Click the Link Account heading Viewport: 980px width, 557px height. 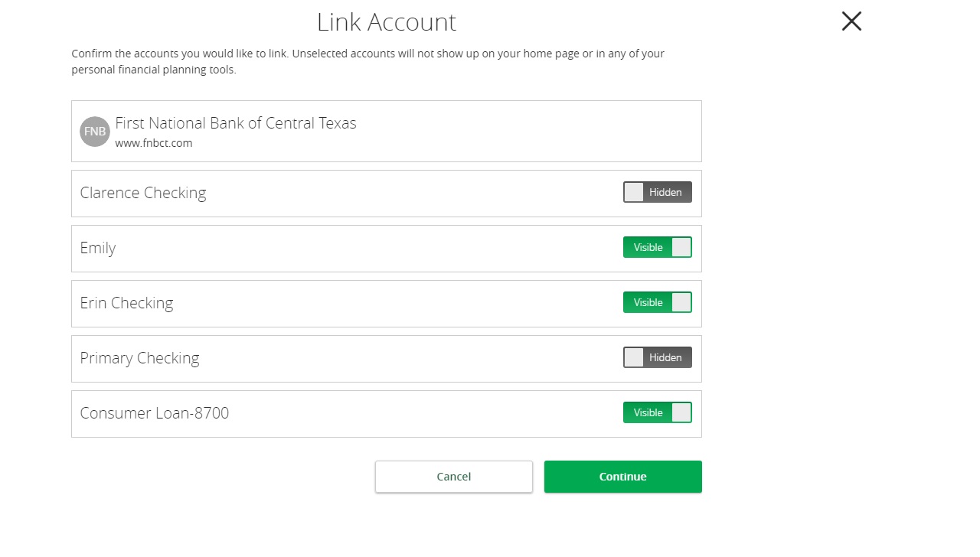point(387,22)
